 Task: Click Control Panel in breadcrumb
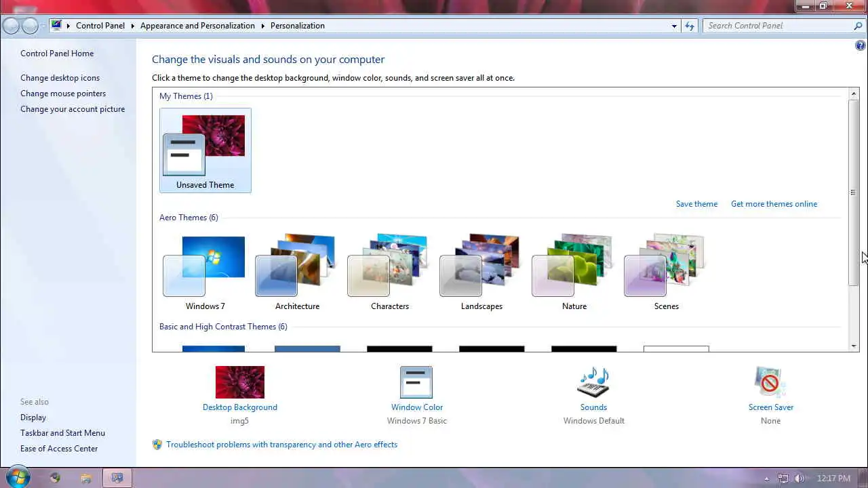pos(100,26)
